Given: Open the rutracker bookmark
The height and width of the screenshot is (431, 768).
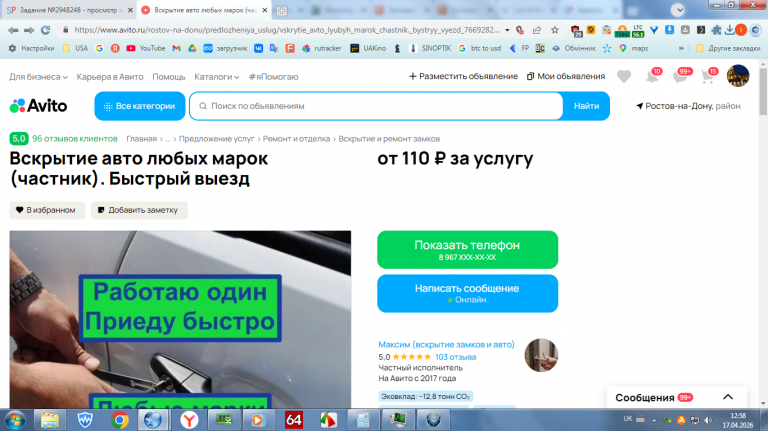Looking at the screenshot, I should [x=322, y=48].
